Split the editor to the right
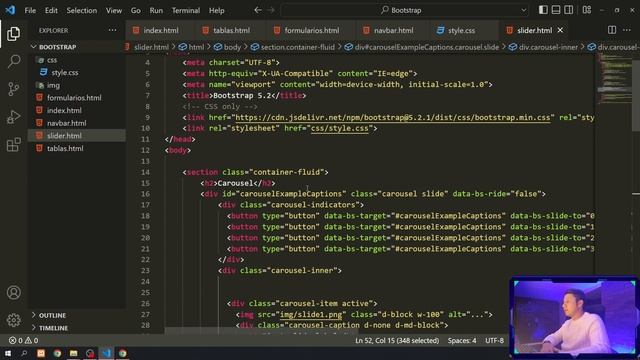The image size is (640, 360). pos(612,30)
